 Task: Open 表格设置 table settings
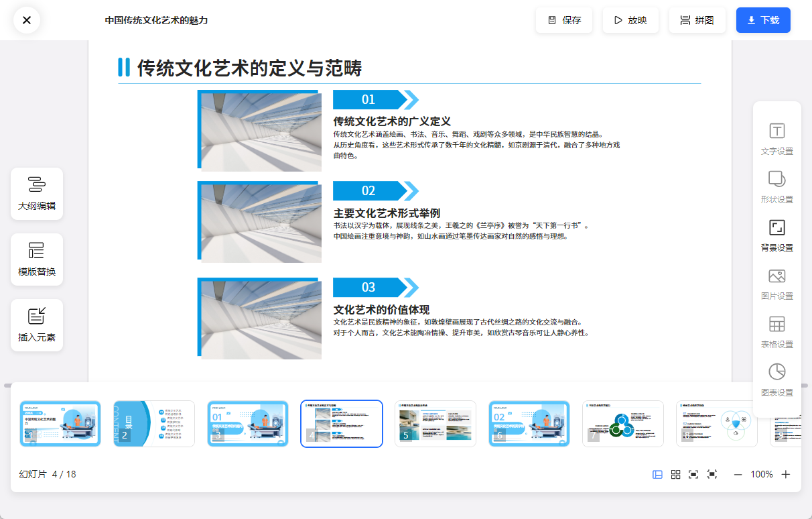777,333
